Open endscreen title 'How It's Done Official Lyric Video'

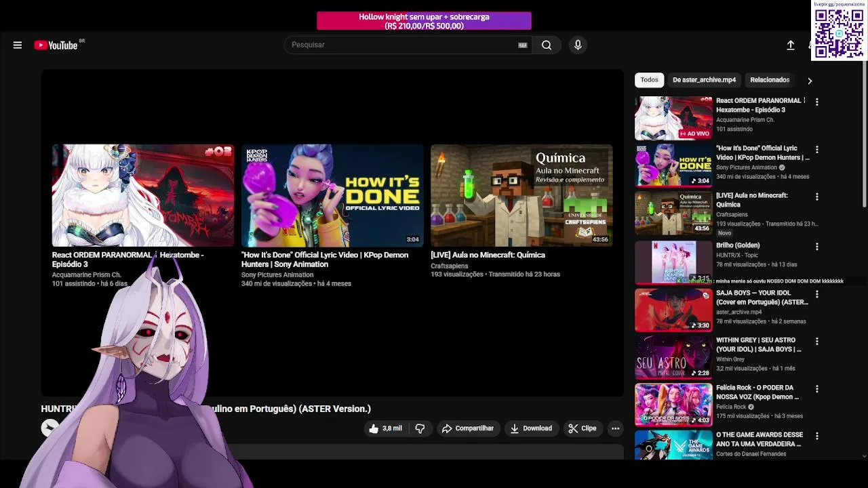(x=325, y=260)
